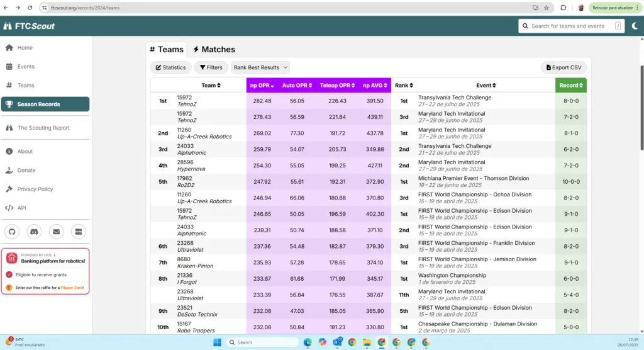Expand the Rank Best Results dropdown
Image resolution: width=644 pixels, height=350 pixels.
click(x=260, y=67)
